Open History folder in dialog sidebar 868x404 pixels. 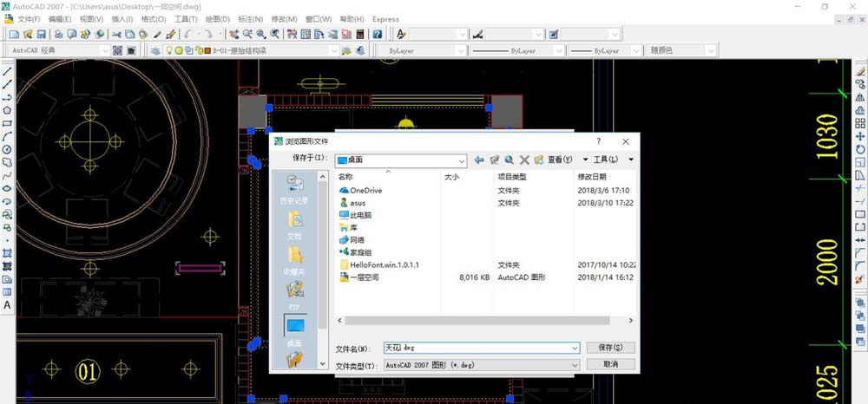click(x=295, y=187)
